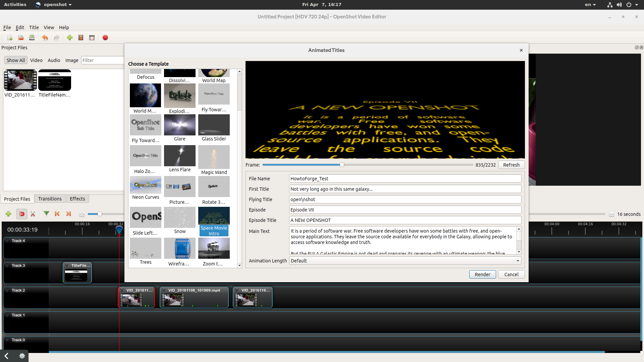Click the green Import Files plus icon
Image resolution: width=644 pixels, height=362 pixels.
tap(70, 38)
